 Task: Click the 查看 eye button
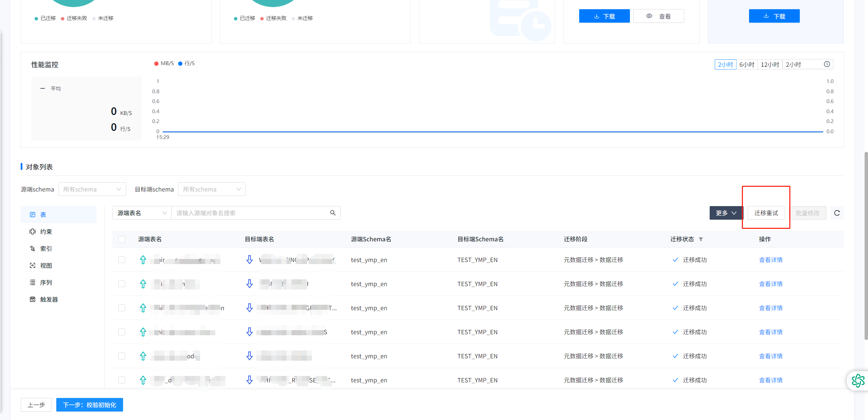[658, 16]
